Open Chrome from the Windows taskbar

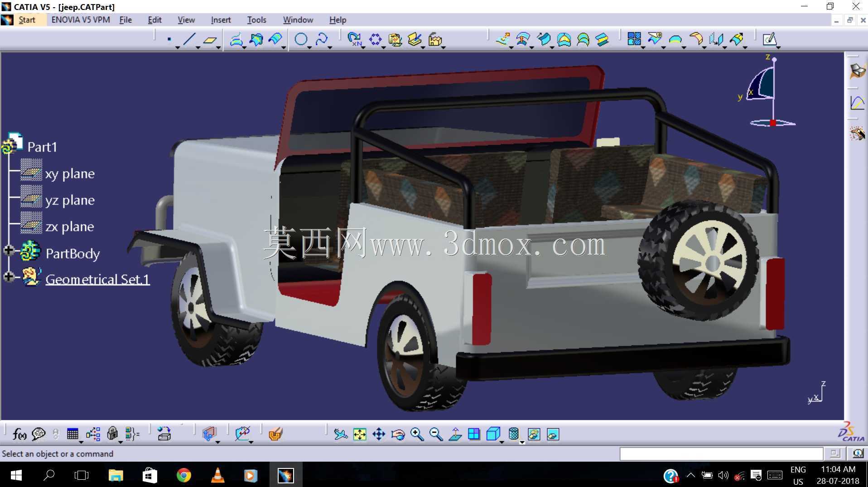[183, 475]
